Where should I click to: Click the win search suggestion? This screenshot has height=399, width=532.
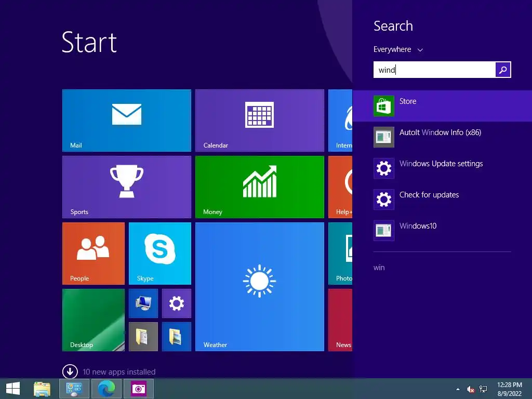click(379, 268)
